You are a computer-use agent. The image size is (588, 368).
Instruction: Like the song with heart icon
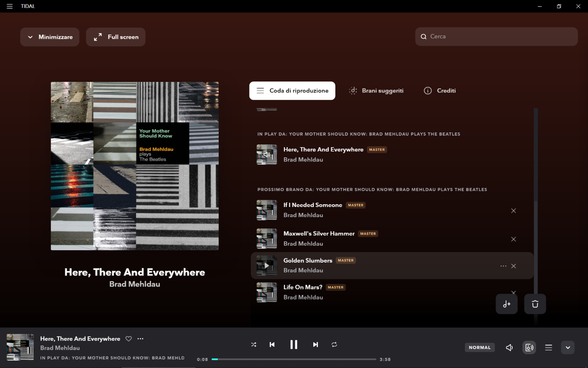[x=129, y=339]
